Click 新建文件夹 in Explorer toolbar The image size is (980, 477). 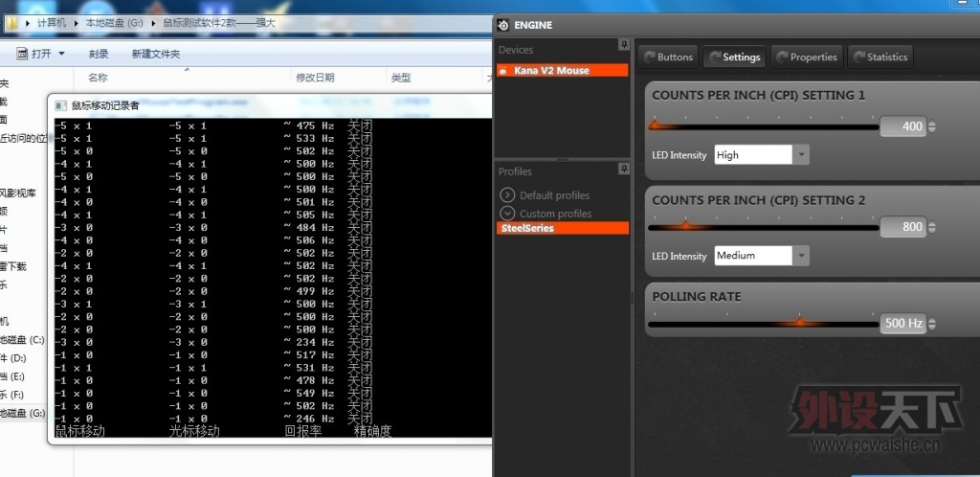(156, 54)
